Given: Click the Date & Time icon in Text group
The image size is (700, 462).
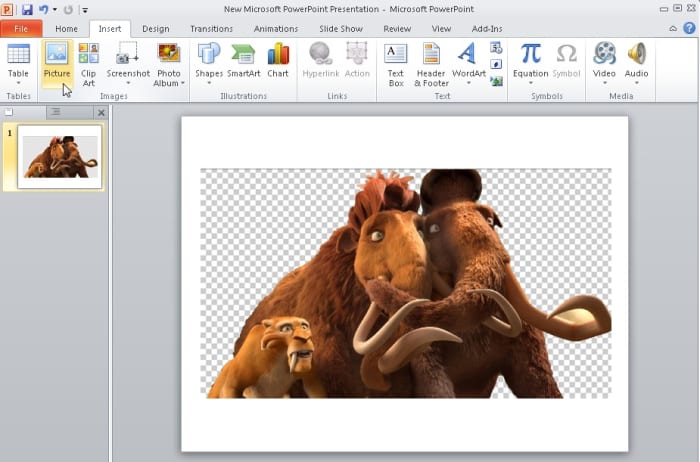Looking at the screenshot, I should [x=496, y=47].
